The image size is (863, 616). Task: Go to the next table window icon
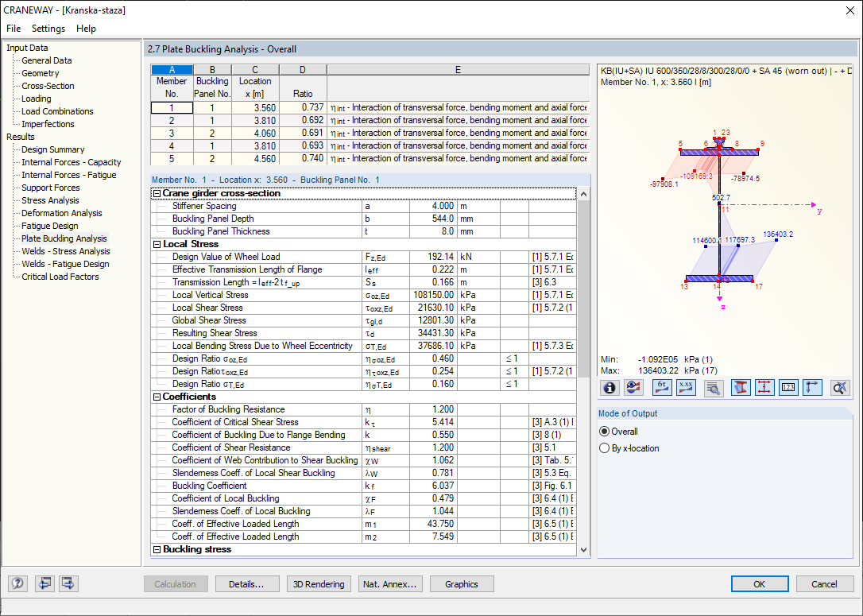click(x=68, y=583)
